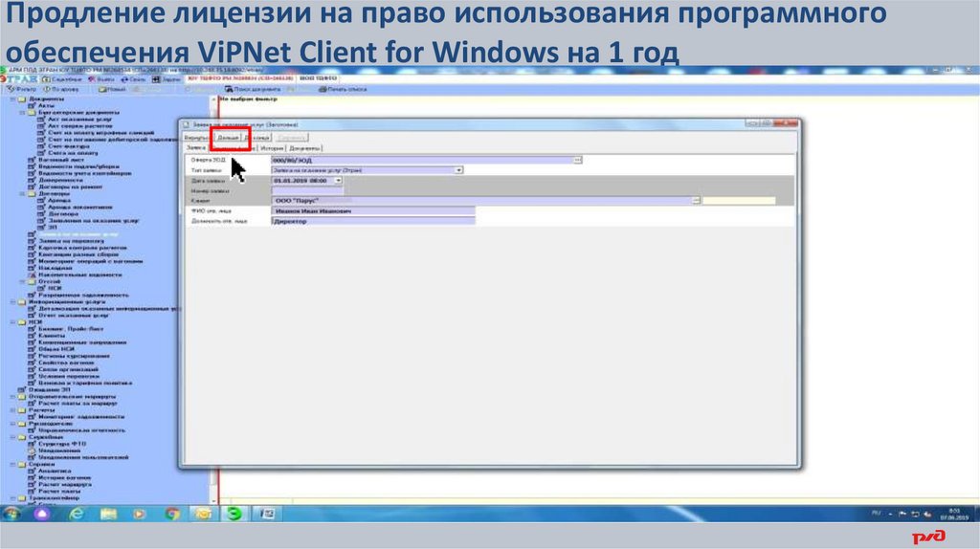Open Windows Explorer from the taskbar
This screenshot has height=549, width=980.
(x=109, y=514)
